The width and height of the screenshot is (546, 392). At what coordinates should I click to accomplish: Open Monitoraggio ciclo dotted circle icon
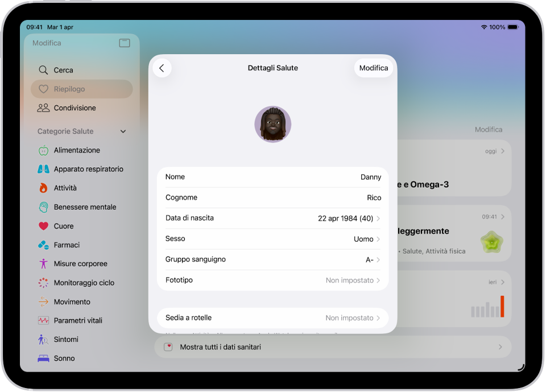tap(44, 283)
